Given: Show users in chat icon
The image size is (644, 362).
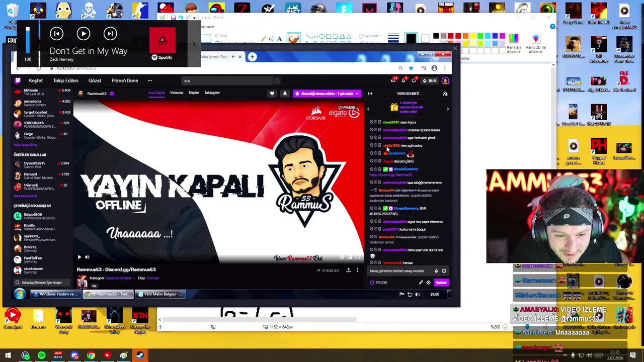Looking at the screenshot, I should 445,94.
